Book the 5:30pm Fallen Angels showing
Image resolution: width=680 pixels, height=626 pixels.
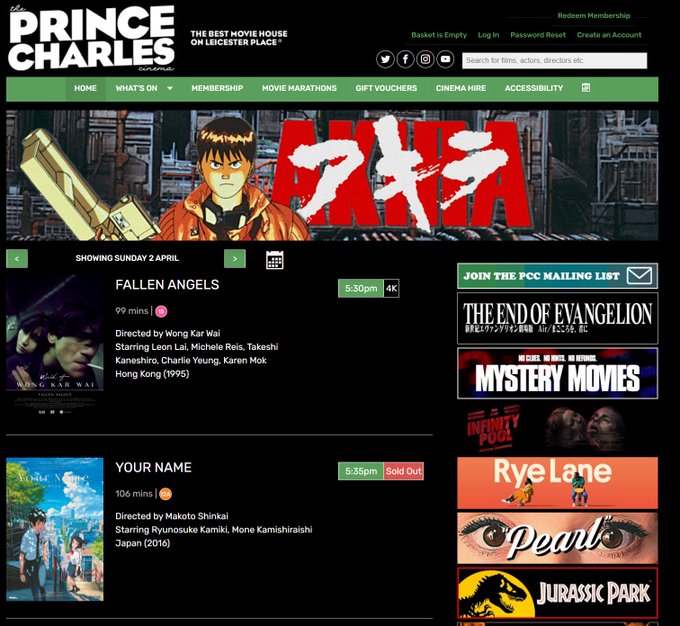coord(361,288)
